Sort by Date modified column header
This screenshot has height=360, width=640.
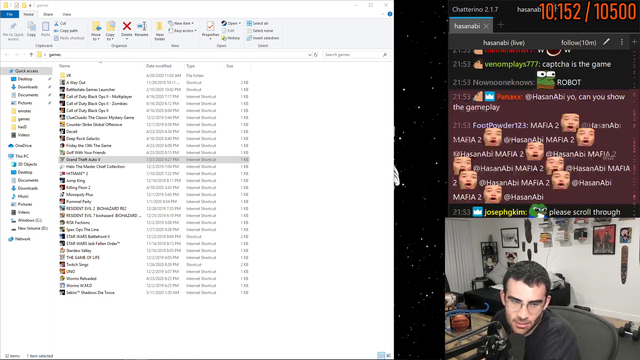coord(159,66)
